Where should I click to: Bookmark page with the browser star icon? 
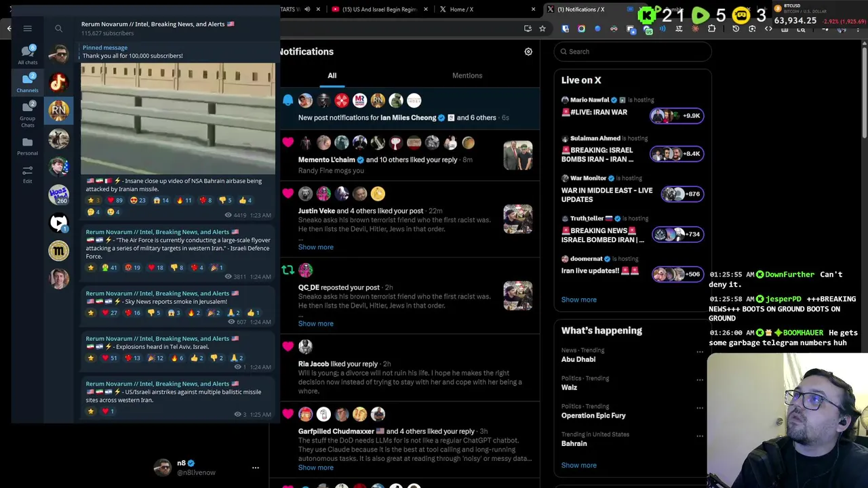coord(542,28)
